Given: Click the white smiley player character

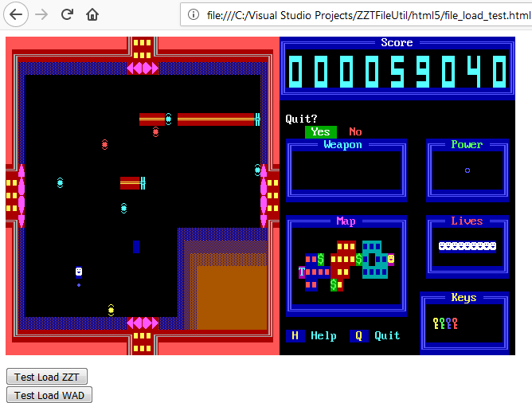Looking at the screenshot, I should tap(79, 272).
